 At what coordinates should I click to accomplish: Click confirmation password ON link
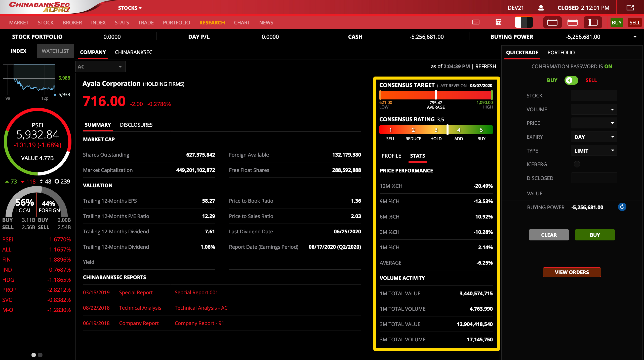(x=608, y=66)
